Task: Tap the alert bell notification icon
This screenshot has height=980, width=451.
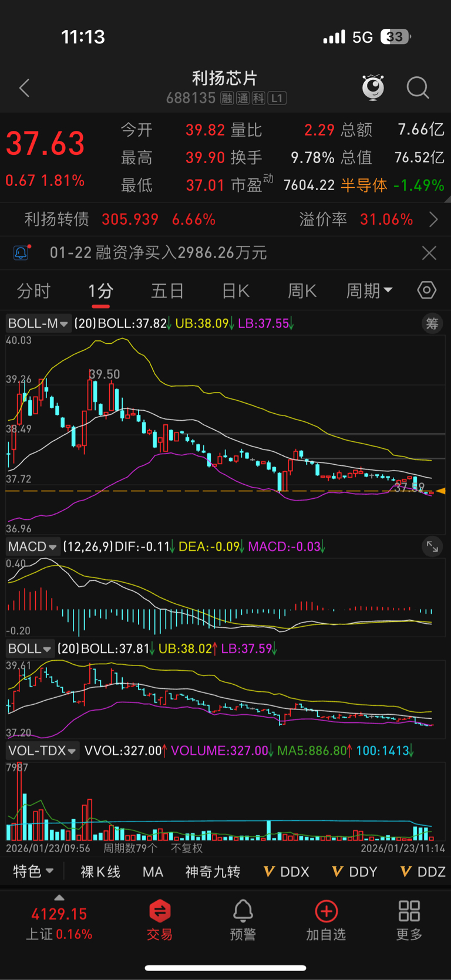Action: coord(21,253)
